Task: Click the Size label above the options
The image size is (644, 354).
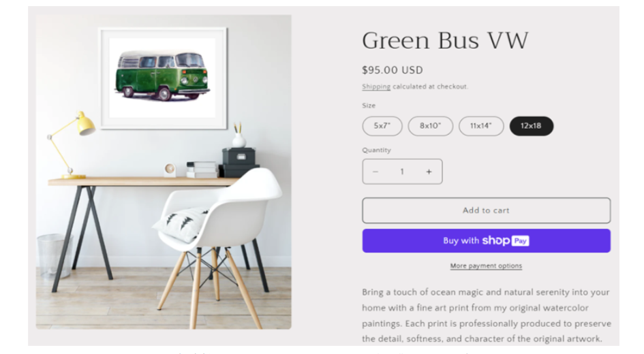Action: (x=369, y=106)
